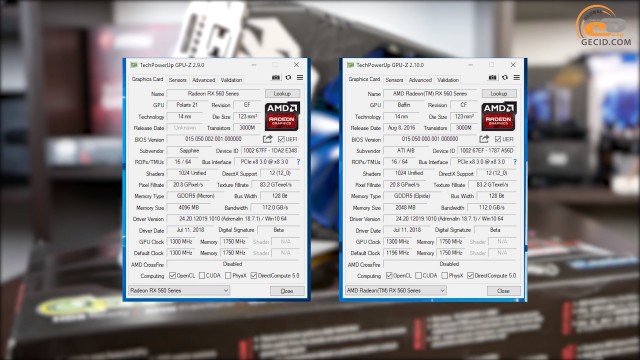This screenshot has height=360, width=640.
Task: Click BIOS Version 015.050.002.001.000000 field
Action: point(213,139)
